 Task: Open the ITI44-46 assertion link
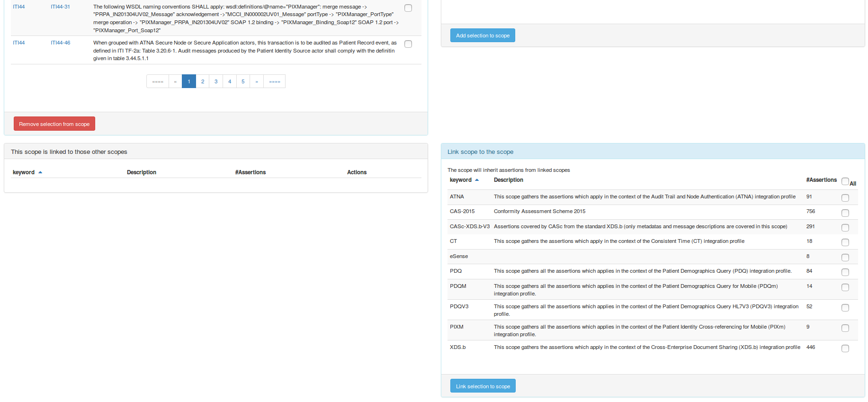point(61,43)
